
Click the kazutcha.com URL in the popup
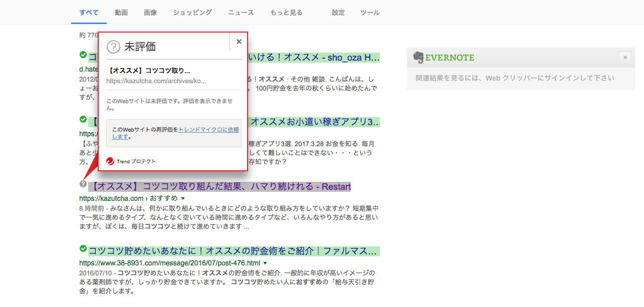(156, 81)
